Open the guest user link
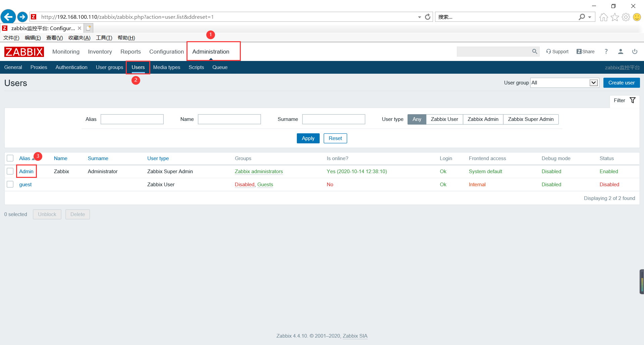The image size is (644, 345). [x=25, y=185]
